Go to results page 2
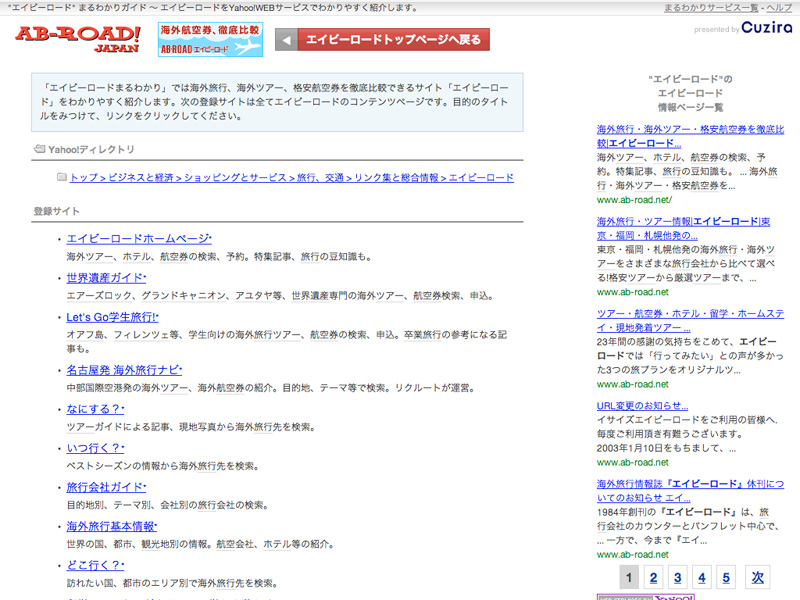Viewport: 800px width, 600px height. click(x=652, y=577)
